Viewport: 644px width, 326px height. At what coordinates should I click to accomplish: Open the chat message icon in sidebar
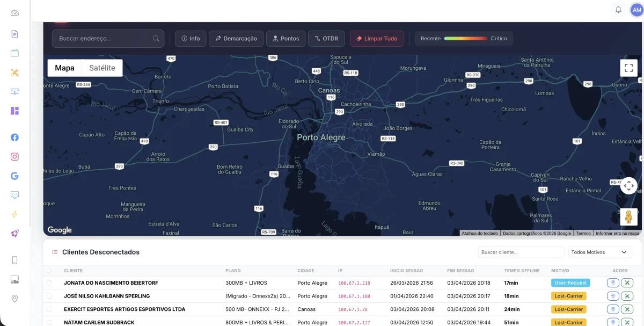[14, 195]
